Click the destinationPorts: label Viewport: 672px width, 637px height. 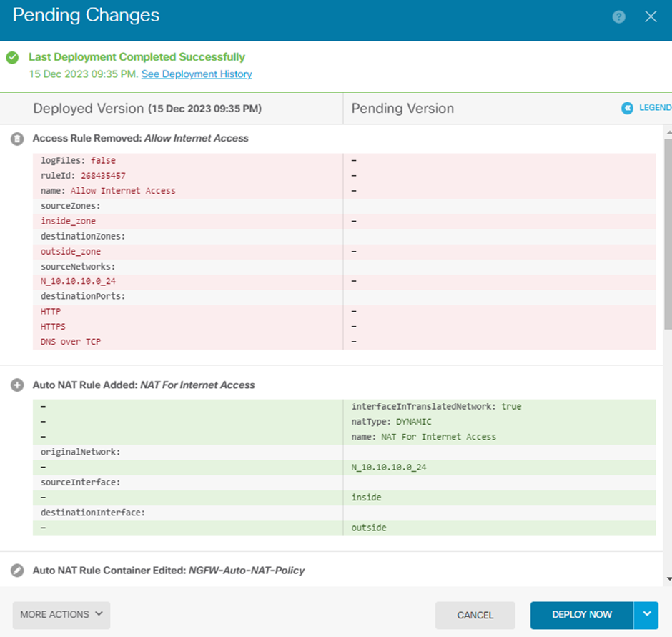[83, 296]
